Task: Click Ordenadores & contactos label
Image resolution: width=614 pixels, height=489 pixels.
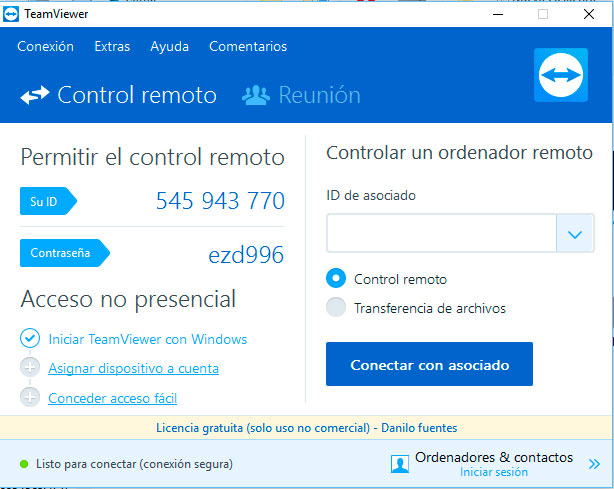Action: point(494,457)
